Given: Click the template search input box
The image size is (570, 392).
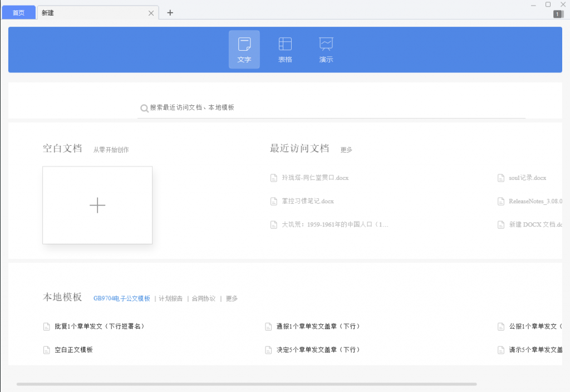Looking at the screenshot, I should tap(331, 107).
